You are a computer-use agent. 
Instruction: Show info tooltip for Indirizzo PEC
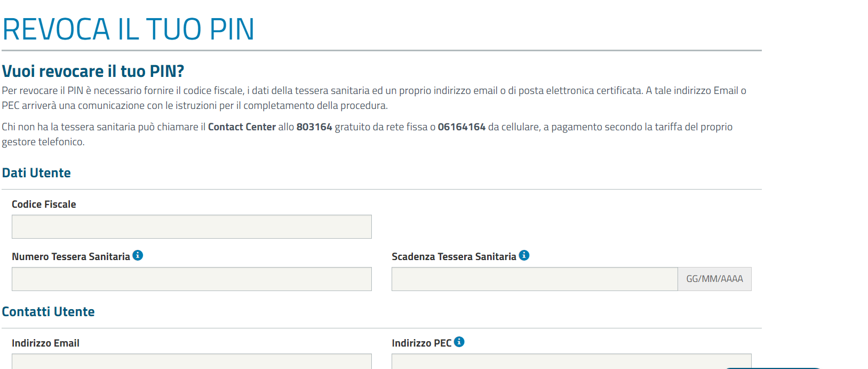point(459,342)
